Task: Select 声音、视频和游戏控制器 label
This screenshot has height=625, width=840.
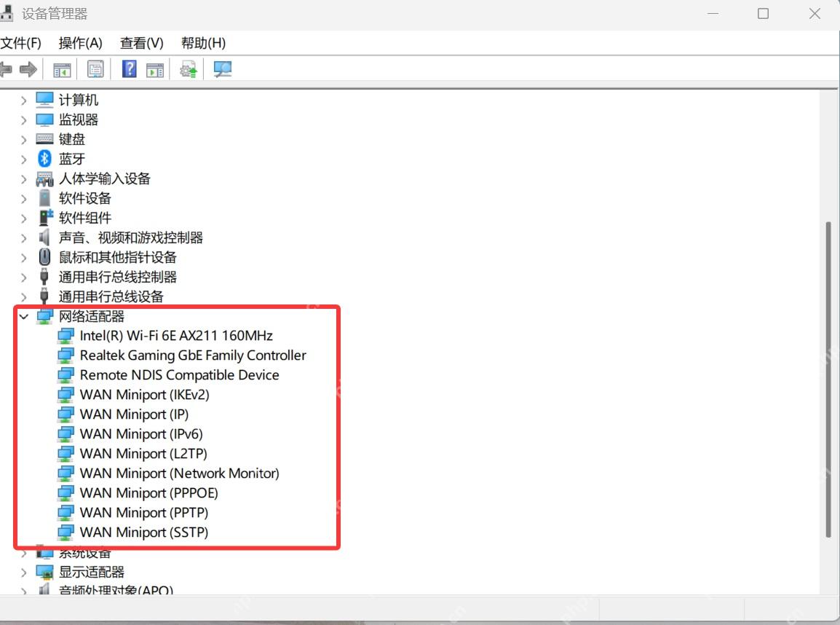Action: coord(131,237)
